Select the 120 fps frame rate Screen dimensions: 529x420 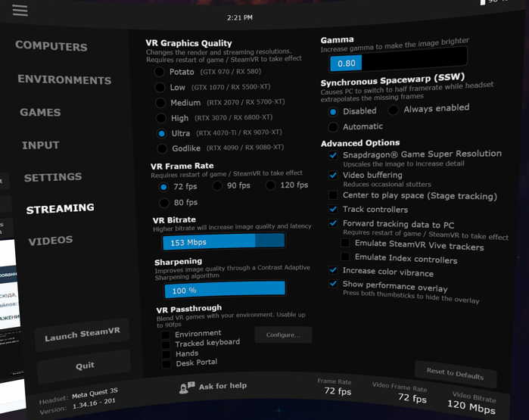pyautogui.click(x=270, y=185)
